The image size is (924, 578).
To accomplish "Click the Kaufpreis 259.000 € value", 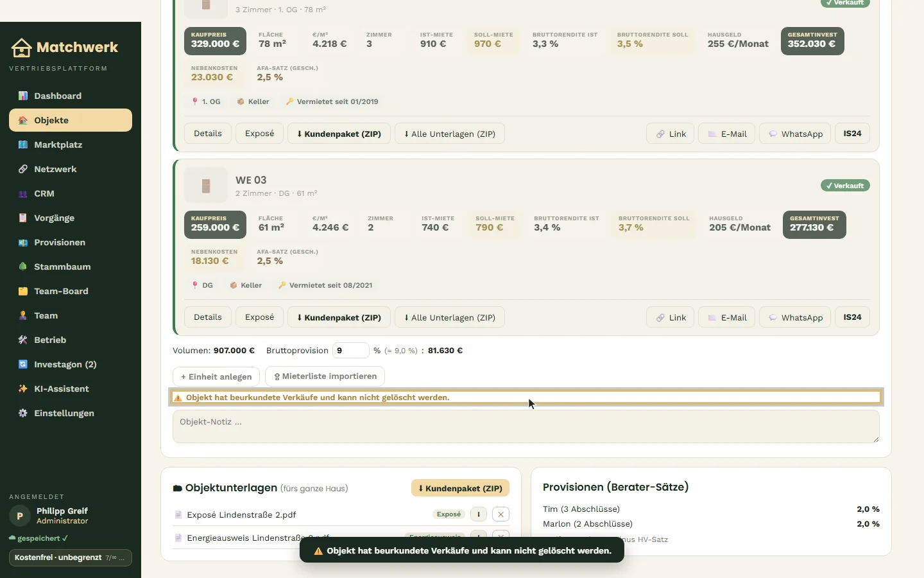I will click(215, 227).
